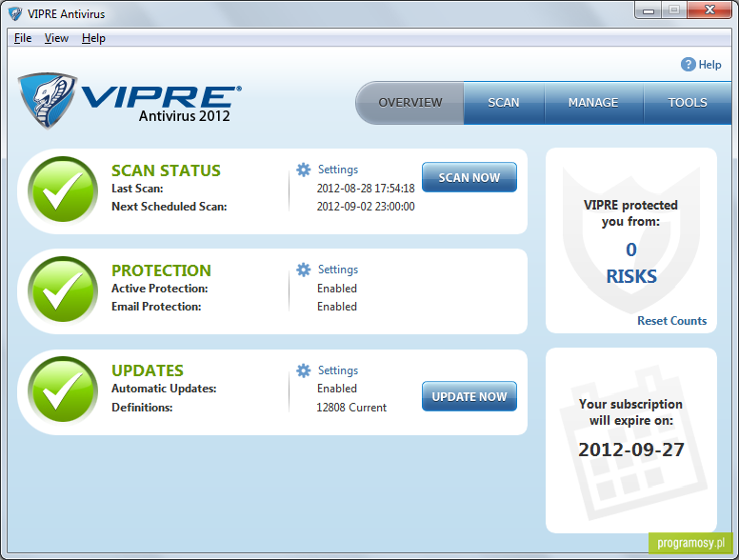Open the Help menu in menu bar
This screenshot has width=739, height=560.
pyautogui.click(x=93, y=38)
